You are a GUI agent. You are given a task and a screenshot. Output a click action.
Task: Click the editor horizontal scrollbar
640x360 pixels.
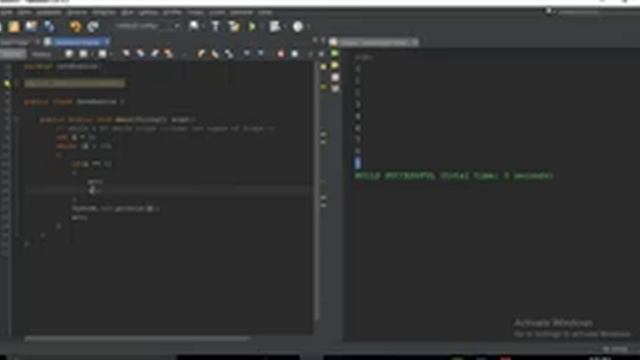click(137, 338)
